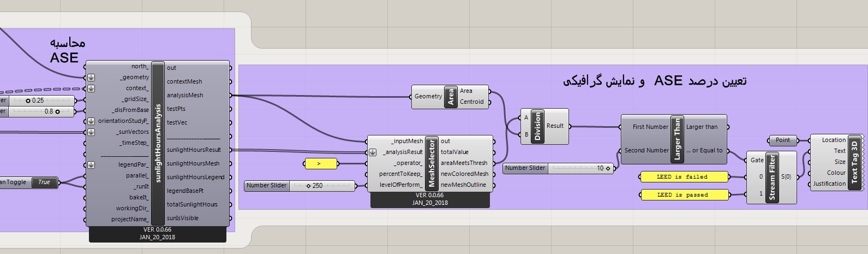Image resolution: width=868 pixels, height=254 pixels.
Task: Click the arrow icon beside legendPar_ input
Action: [91, 165]
